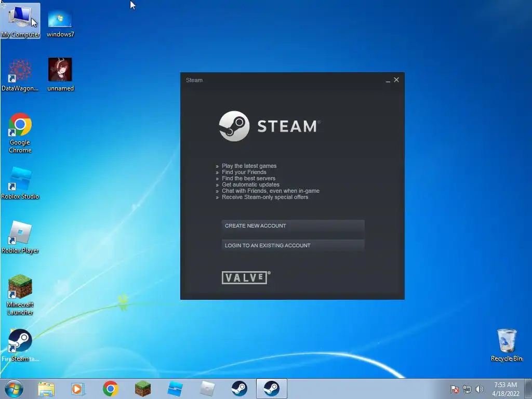
Task: Click 'Receive Steam-only special offers' text
Action: point(265,197)
